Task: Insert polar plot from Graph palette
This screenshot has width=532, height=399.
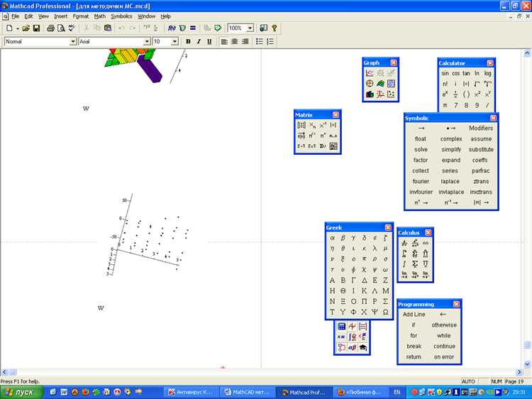Action: [370, 84]
